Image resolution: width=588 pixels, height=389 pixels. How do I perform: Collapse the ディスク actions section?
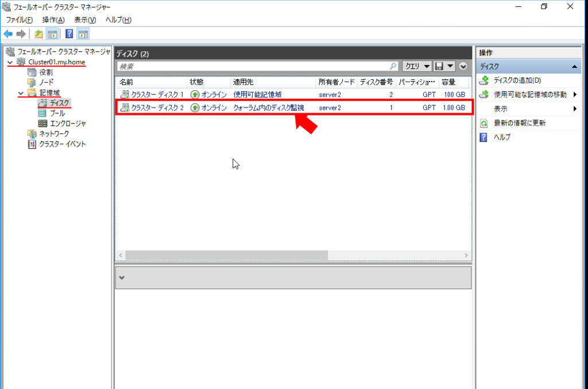point(574,67)
